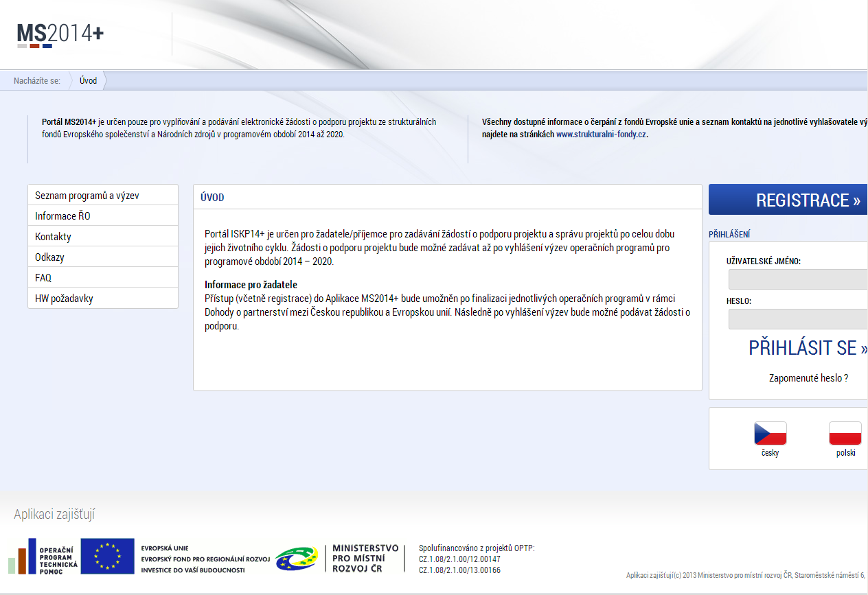Click the 'Nacházíte se:' breadcrumb label
This screenshot has height=595, width=868.
click(x=37, y=81)
